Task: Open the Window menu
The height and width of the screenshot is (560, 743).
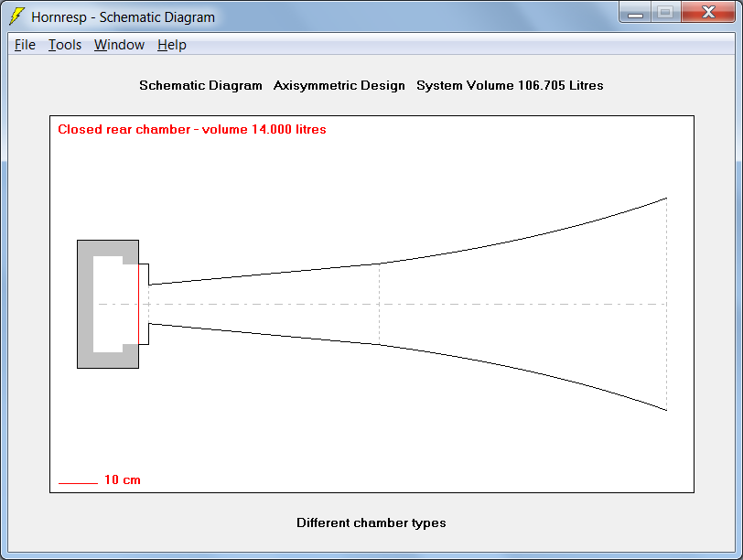Action: click(x=119, y=45)
